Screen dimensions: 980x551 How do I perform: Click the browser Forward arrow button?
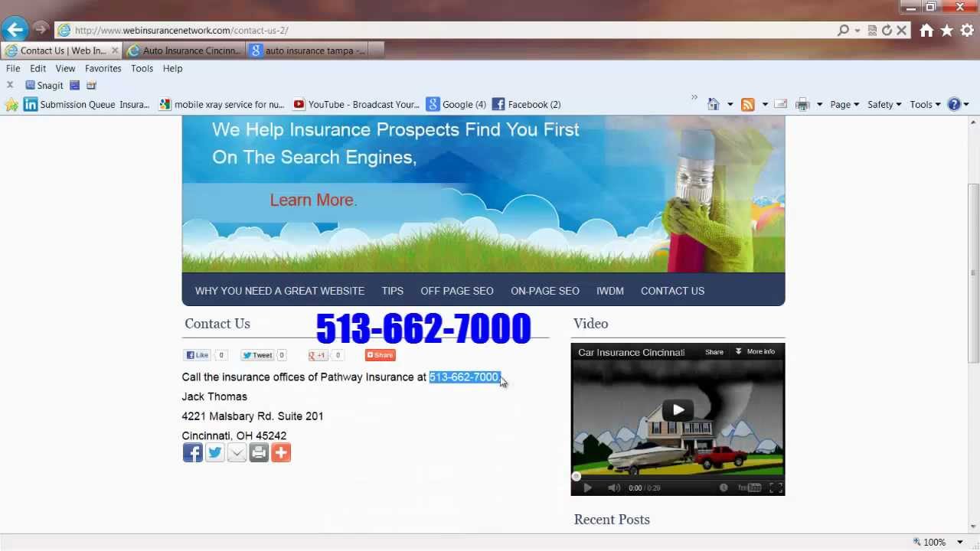[x=41, y=30]
